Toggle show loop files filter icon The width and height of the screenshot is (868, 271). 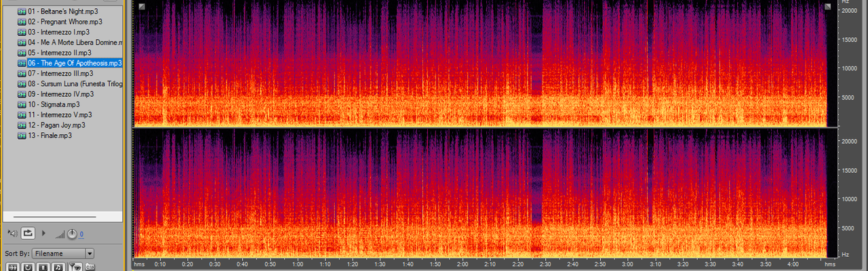pos(28,267)
